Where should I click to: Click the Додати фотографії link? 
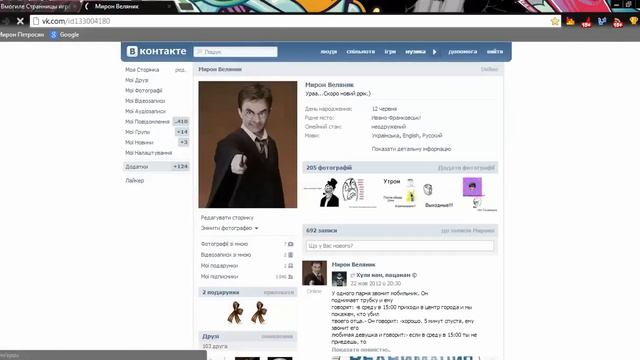point(466,168)
